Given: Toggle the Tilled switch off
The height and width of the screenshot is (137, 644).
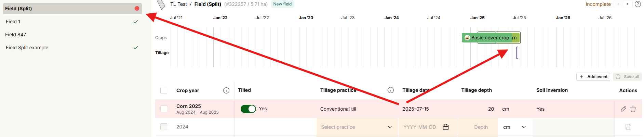Looking at the screenshot, I should click(248, 109).
